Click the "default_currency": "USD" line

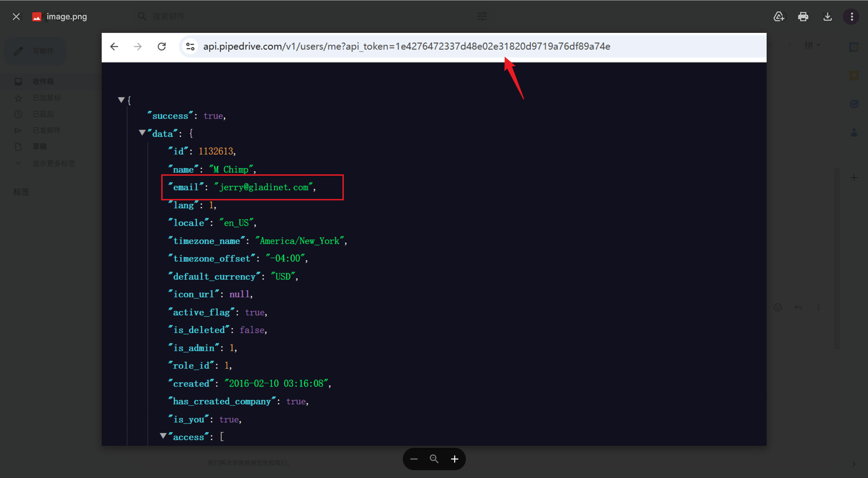[233, 276]
